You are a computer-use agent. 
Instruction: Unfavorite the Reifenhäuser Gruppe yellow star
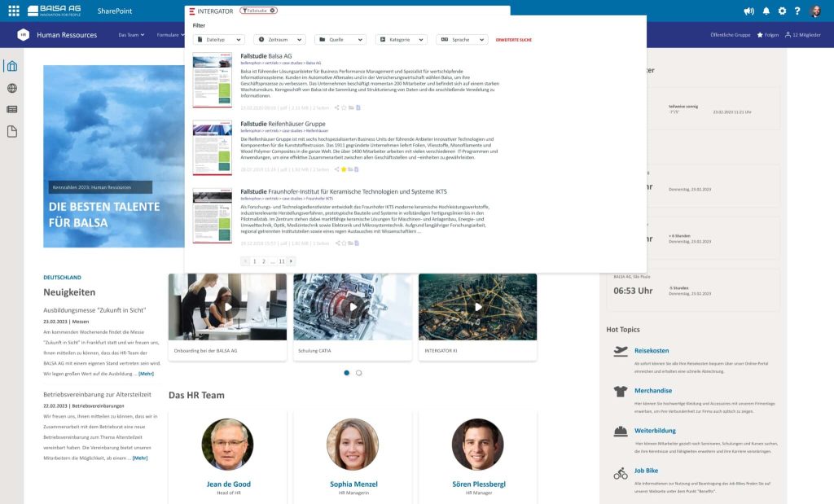tap(344, 169)
